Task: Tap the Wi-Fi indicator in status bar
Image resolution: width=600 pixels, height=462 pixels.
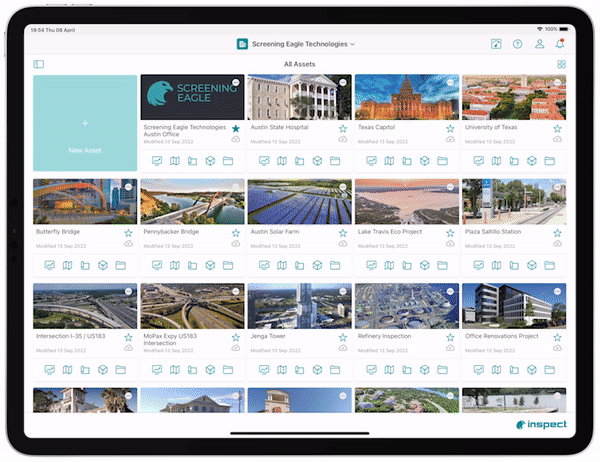Action: click(x=540, y=29)
